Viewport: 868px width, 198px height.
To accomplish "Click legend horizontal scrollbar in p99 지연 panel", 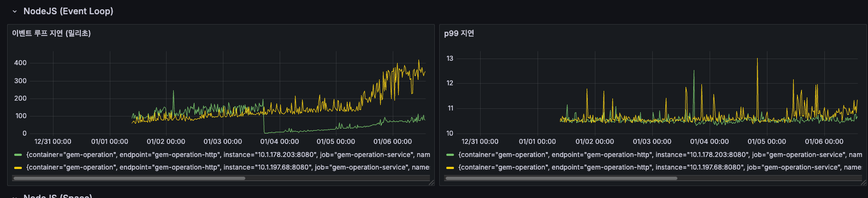I will (561, 178).
